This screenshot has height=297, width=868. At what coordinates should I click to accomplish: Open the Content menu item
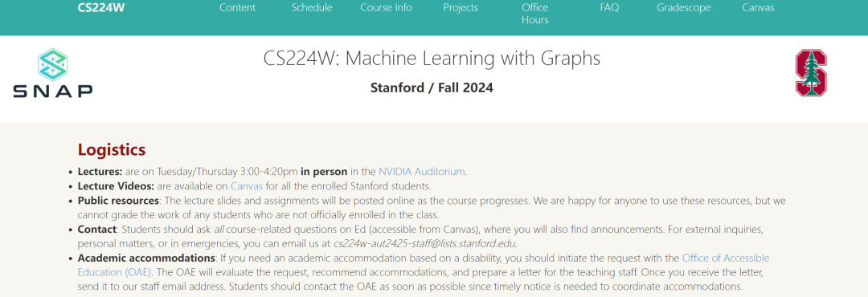click(237, 8)
